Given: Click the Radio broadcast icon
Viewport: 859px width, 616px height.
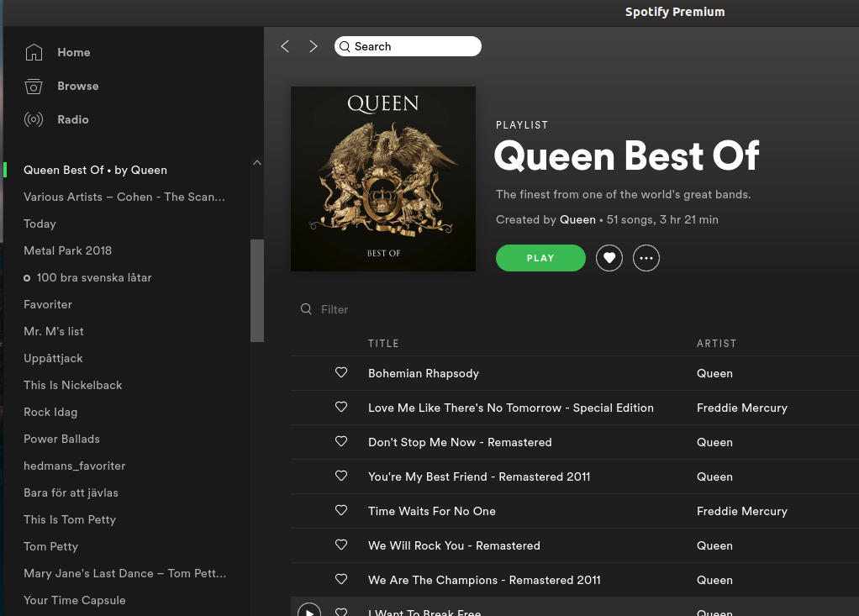Looking at the screenshot, I should coord(34,119).
